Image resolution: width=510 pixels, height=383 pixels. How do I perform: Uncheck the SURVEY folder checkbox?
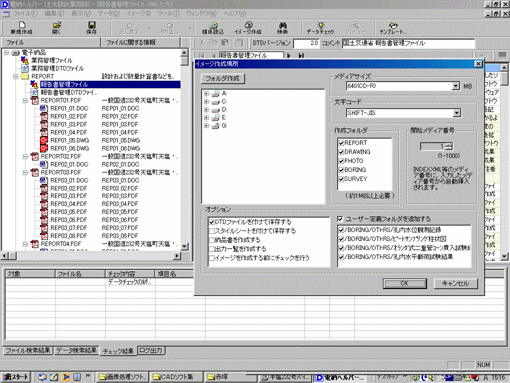coord(341,179)
